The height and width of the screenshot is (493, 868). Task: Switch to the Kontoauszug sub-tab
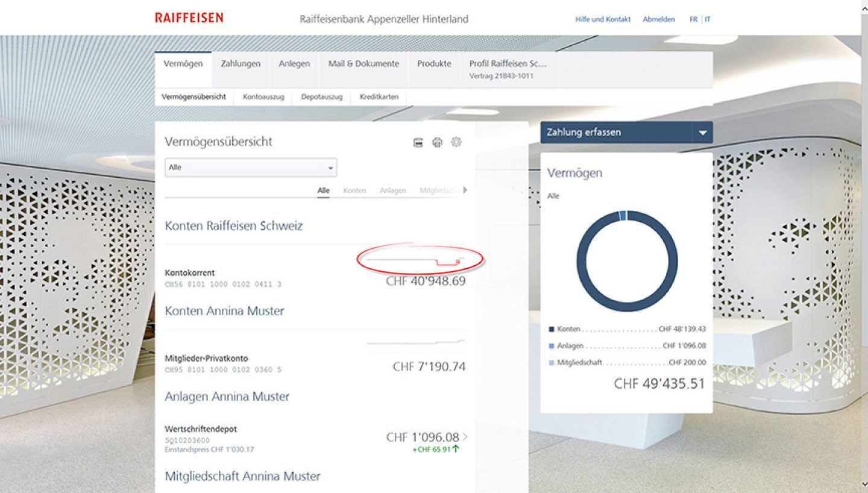click(263, 97)
